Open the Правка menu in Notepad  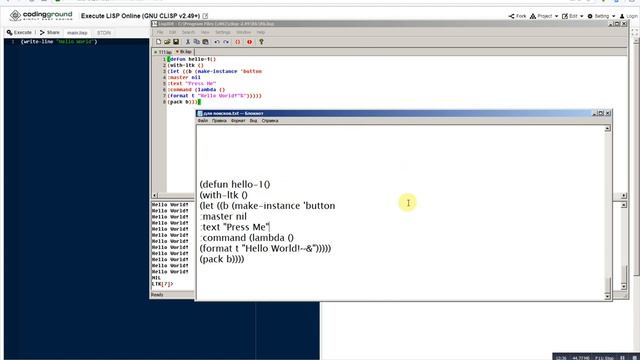pyautogui.click(x=219, y=121)
